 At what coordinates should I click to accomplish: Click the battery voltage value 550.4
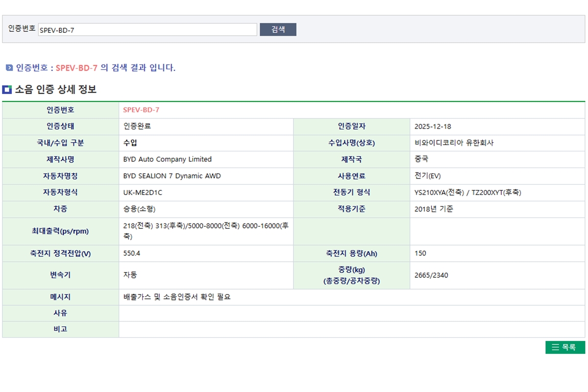132,253
